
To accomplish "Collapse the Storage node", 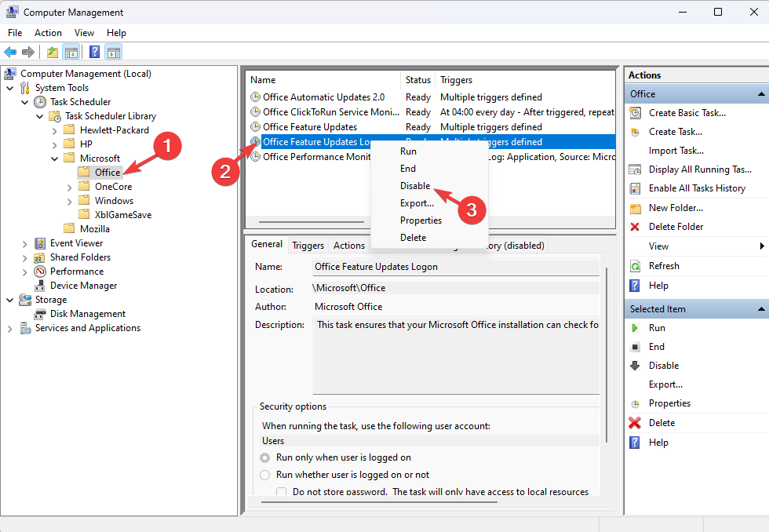I will click(9, 300).
